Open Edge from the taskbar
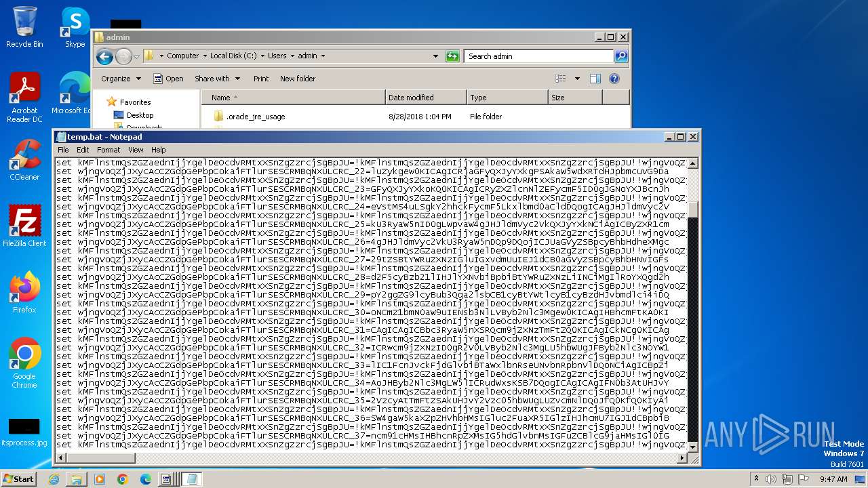868x488 pixels. click(146, 479)
